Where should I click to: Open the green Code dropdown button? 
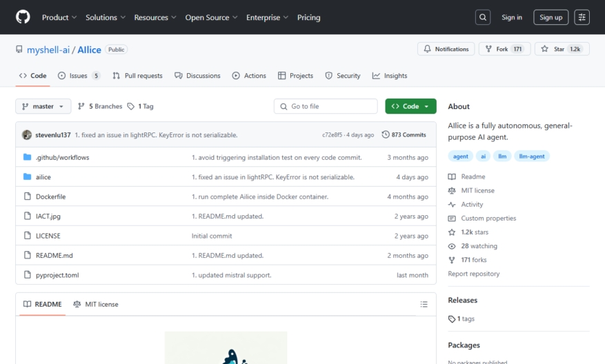410,106
